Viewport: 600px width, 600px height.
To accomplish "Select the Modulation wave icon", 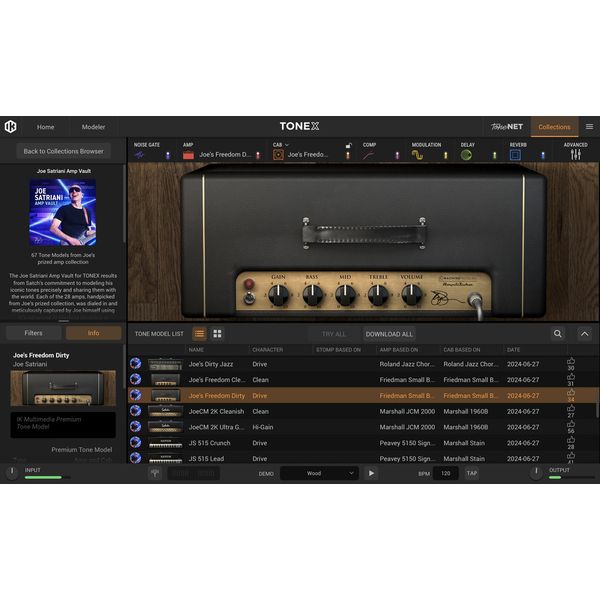I will coord(417,155).
